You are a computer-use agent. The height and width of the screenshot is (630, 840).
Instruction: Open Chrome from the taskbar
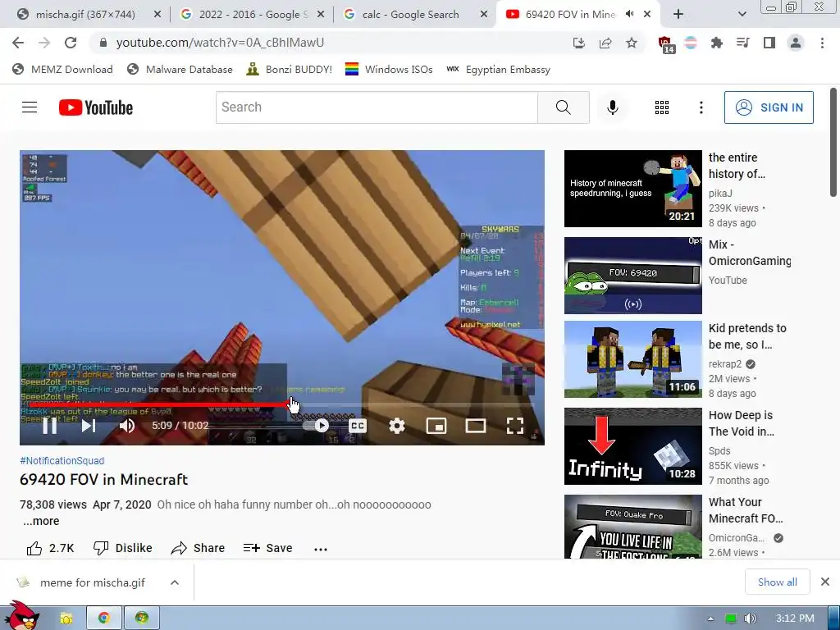click(104, 619)
